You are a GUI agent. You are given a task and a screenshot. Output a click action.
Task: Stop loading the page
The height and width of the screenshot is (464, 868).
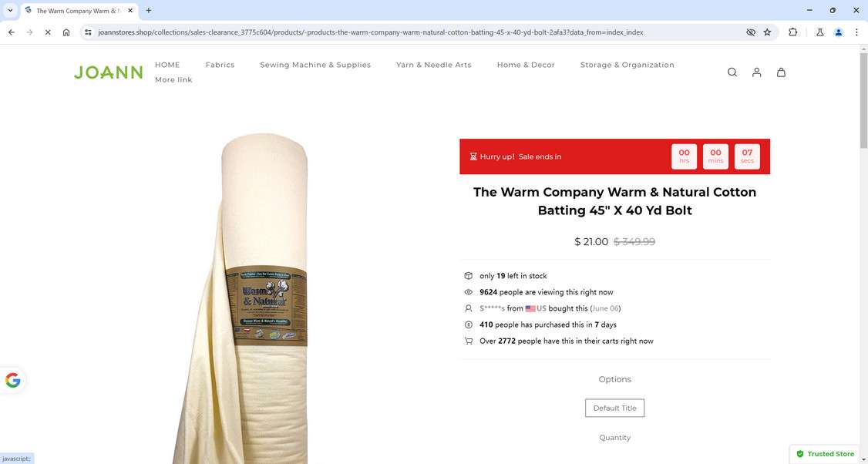(48, 32)
